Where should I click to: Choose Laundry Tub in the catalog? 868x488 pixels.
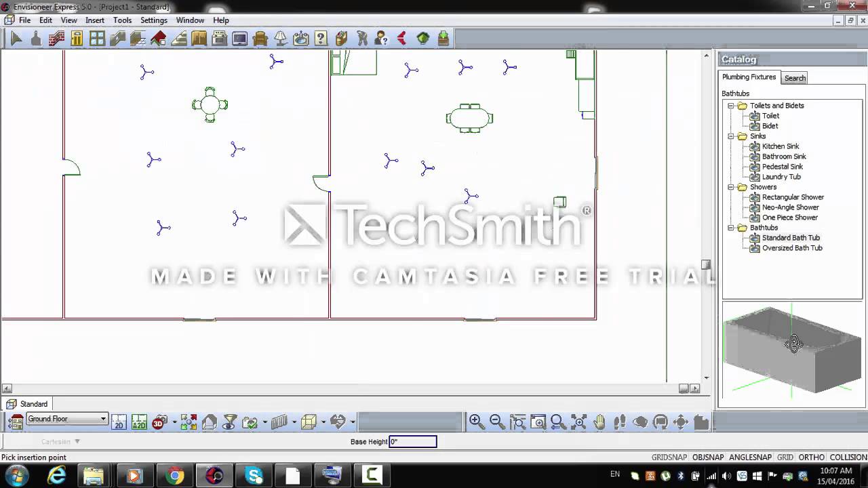pyautogui.click(x=781, y=177)
